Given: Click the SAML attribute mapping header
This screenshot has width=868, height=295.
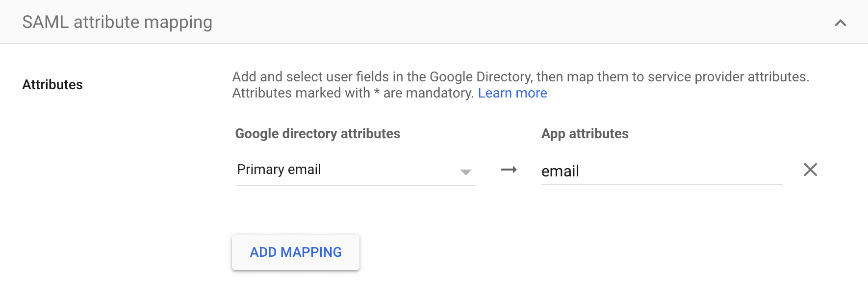Looking at the screenshot, I should (117, 22).
